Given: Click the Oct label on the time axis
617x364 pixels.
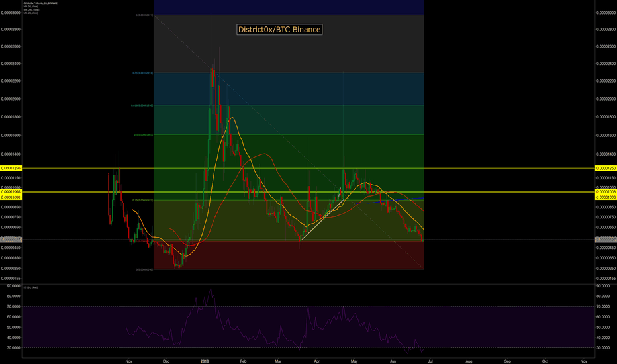Looking at the screenshot, I should pyautogui.click(x=545, y=361).
